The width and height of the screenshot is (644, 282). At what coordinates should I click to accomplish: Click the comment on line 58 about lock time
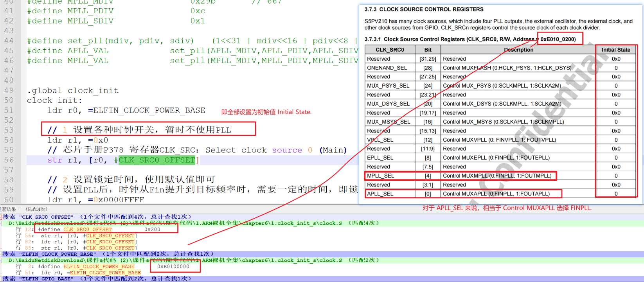coord(131,180)
